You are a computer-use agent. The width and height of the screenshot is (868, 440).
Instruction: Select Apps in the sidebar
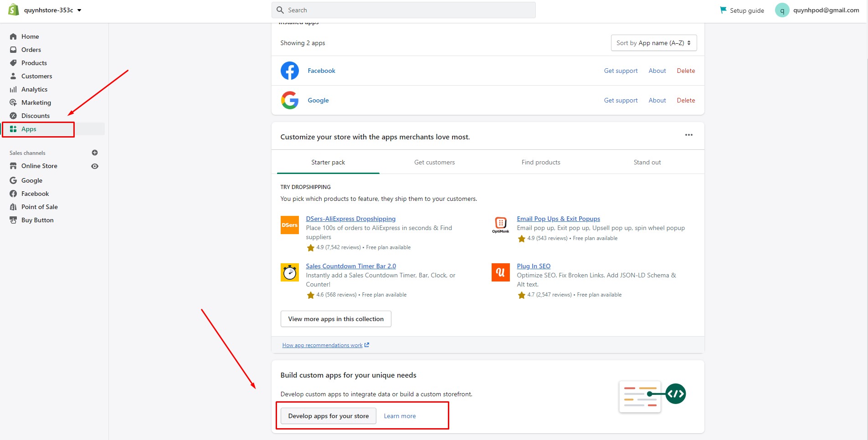click(x=29, y=129)
